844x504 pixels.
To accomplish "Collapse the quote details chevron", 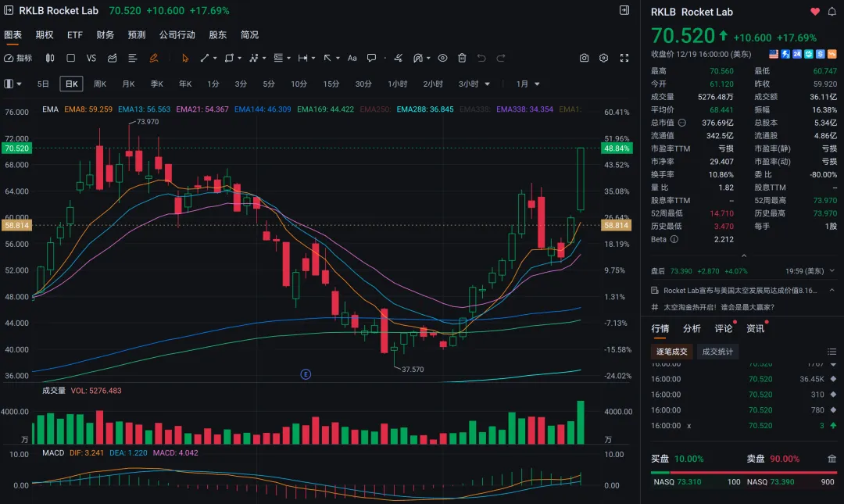I will pos(744,256).
